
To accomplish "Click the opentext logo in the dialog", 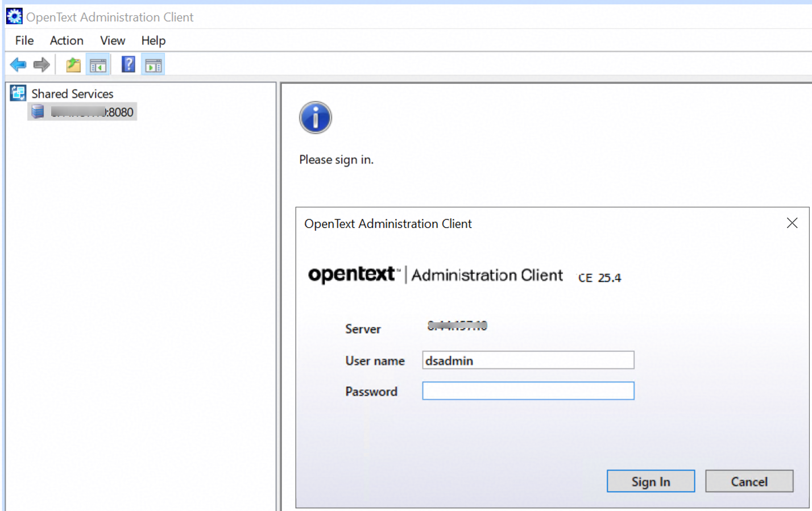I will pyautogui.click(x=354, y=275).
